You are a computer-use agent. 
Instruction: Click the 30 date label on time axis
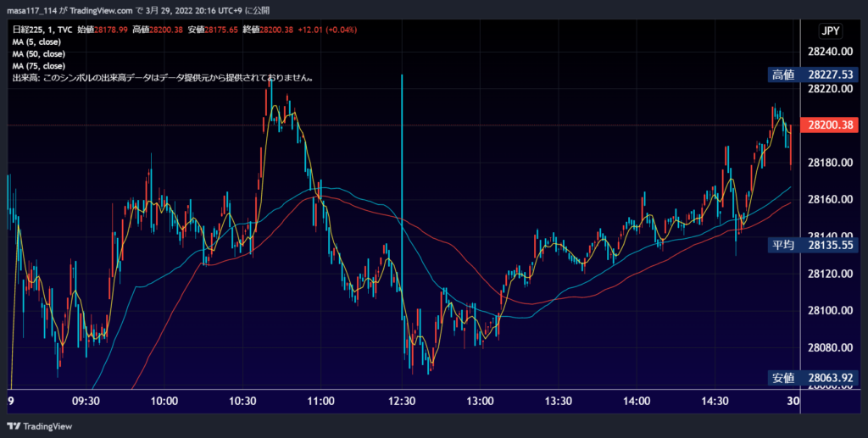[793, 401]
